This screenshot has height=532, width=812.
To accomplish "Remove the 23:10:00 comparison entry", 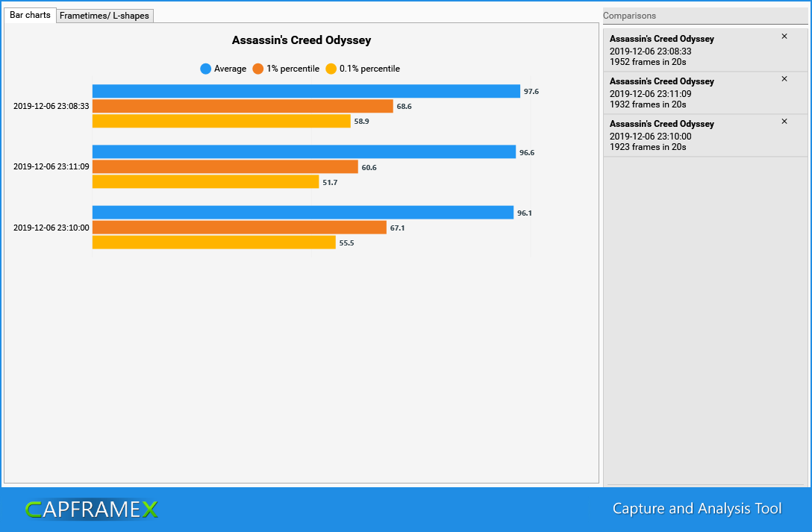I will point(784,121).
